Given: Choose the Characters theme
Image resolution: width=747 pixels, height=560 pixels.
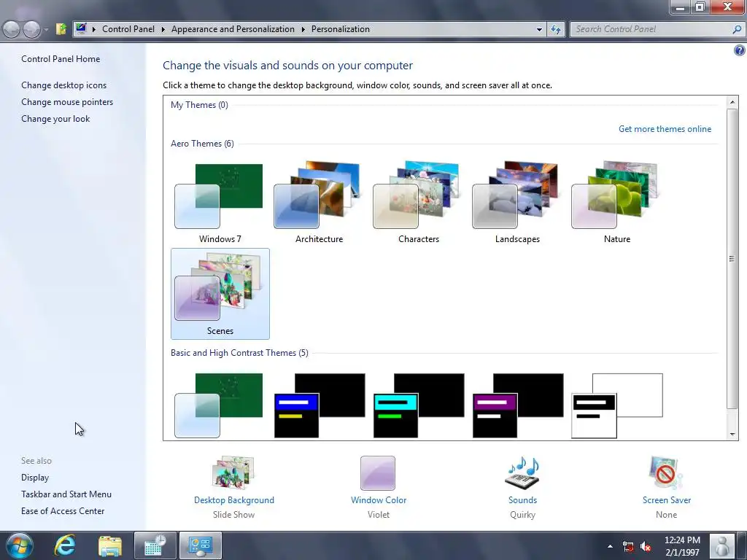Looking at the screenshot, I should [x=418, y=203].
